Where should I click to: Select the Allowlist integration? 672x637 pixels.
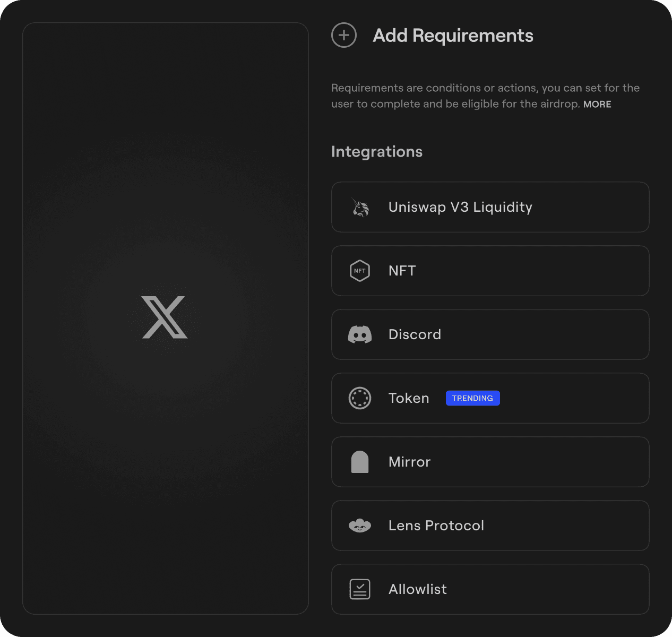490,589
